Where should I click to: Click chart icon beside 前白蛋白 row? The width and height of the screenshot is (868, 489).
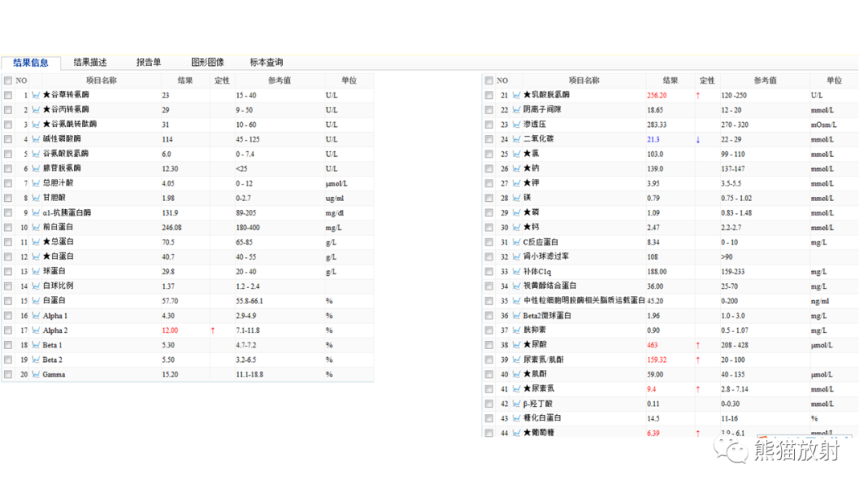[x=35, y=228]
